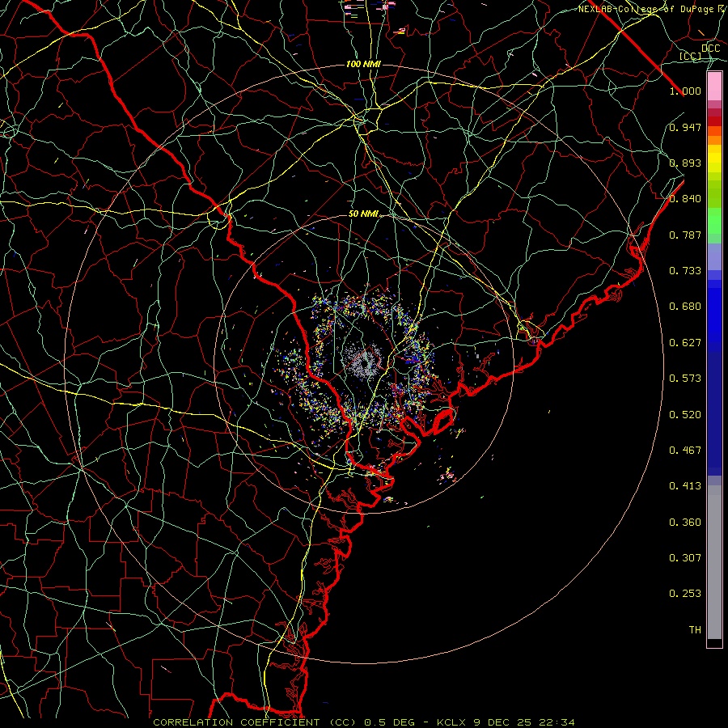
Task: Click the "0.520" legend value
Action: click(685, 414)
